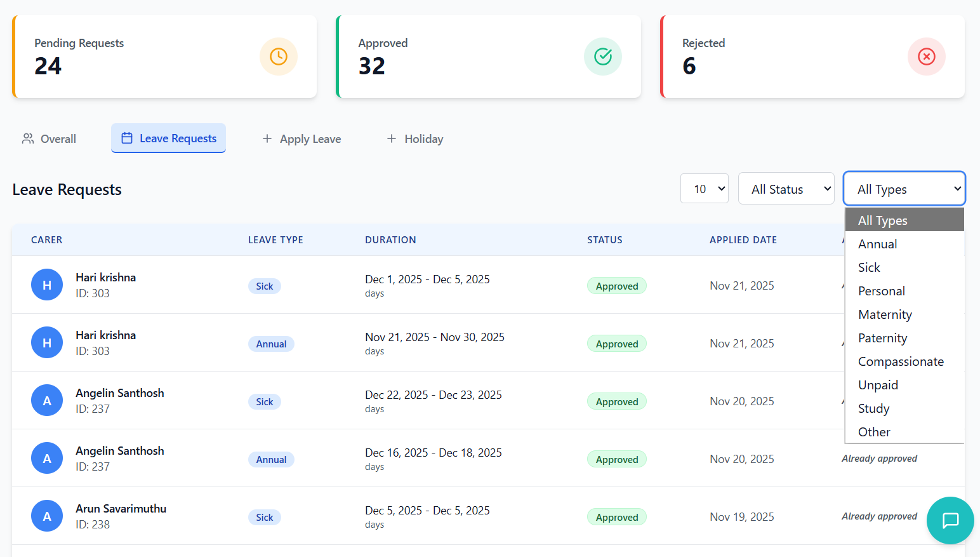Expand the rows-per-page dropdown showing 10
980x557 pixels.
pos(704,189)
